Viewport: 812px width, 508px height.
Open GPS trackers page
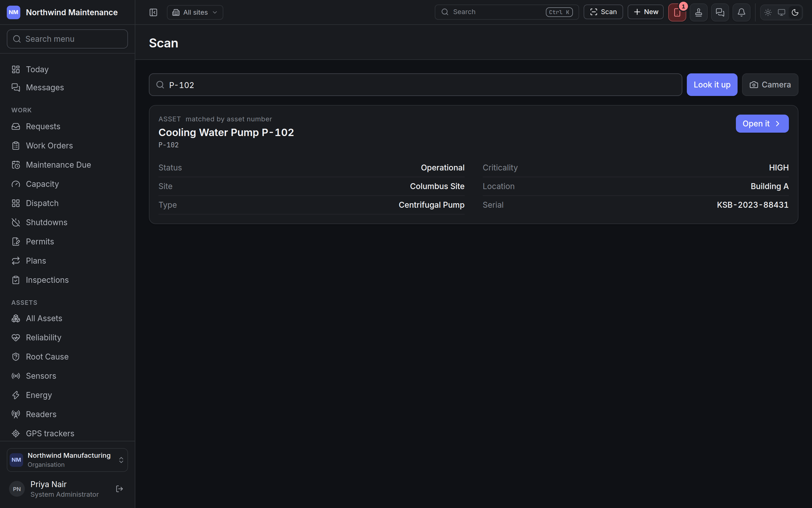[x=67, y=433]
